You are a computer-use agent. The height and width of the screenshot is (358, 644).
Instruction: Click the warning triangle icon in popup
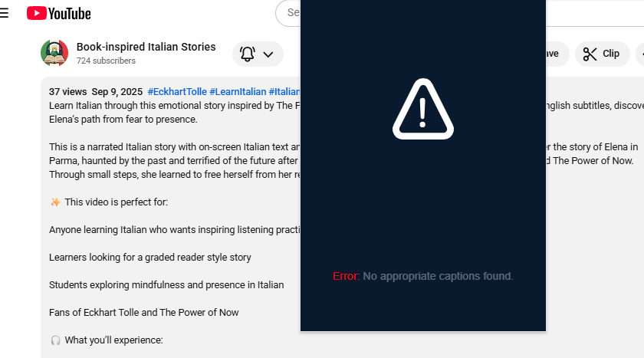423,110
